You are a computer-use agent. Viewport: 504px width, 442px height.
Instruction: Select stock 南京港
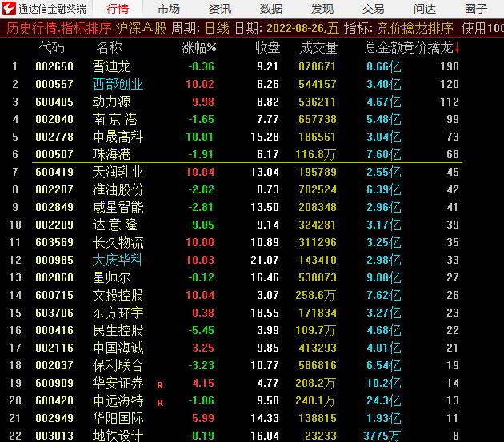pos(114,119)
